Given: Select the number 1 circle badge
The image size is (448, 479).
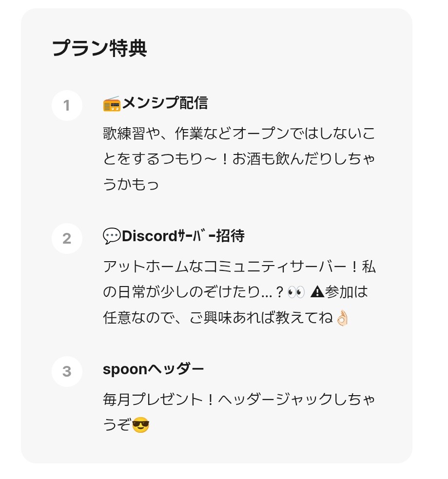Looking at the screenshot, I should pyautogui.click(x=67, y=105).
